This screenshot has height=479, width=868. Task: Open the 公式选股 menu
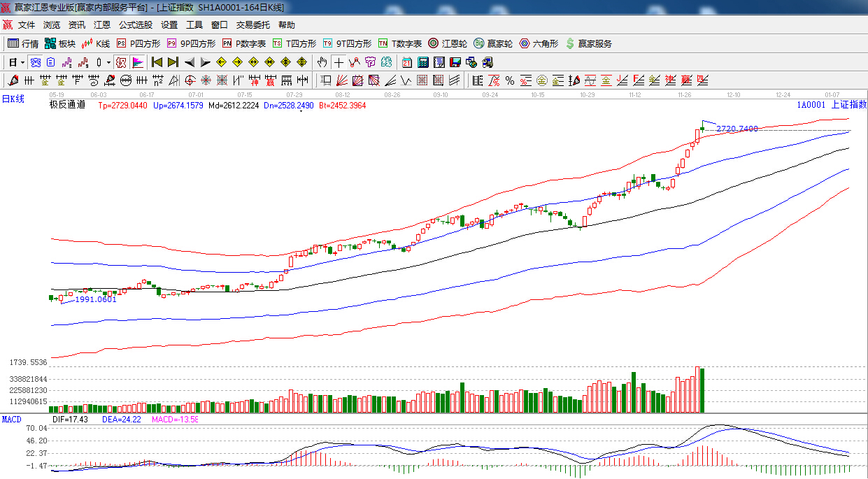click(x=135, y=24)
